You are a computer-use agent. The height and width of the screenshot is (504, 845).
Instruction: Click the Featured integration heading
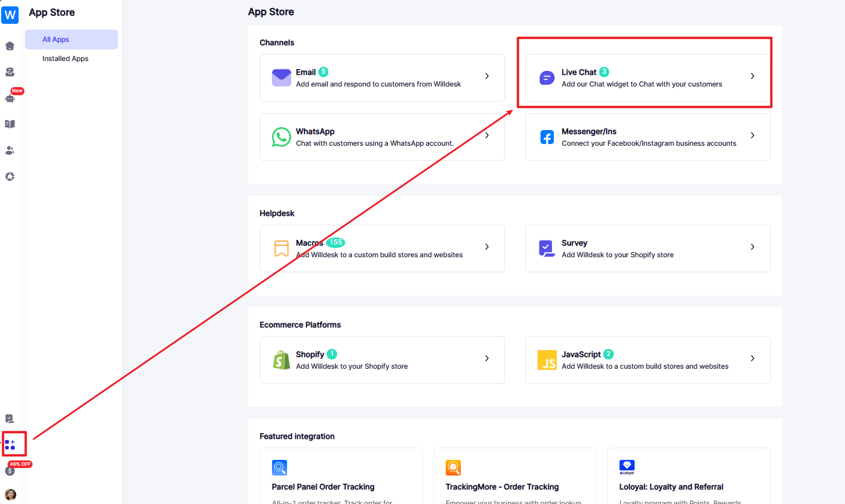tap(297, 436)
